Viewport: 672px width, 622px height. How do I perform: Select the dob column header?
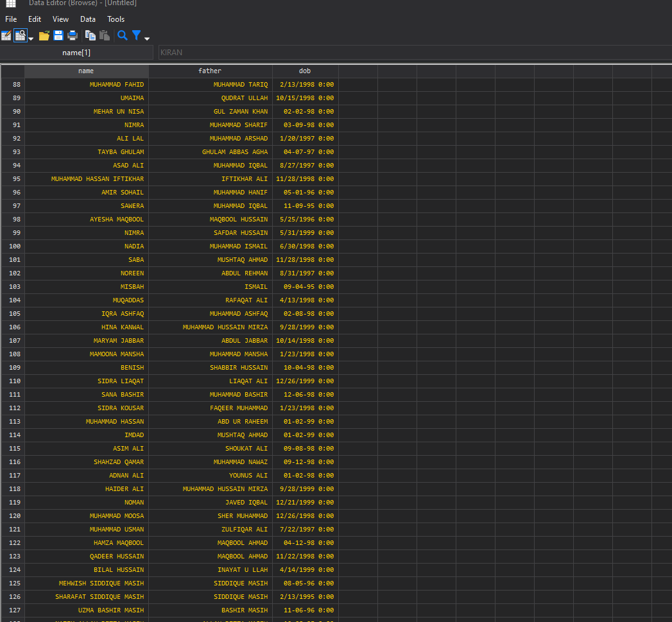tap(305, 71)
